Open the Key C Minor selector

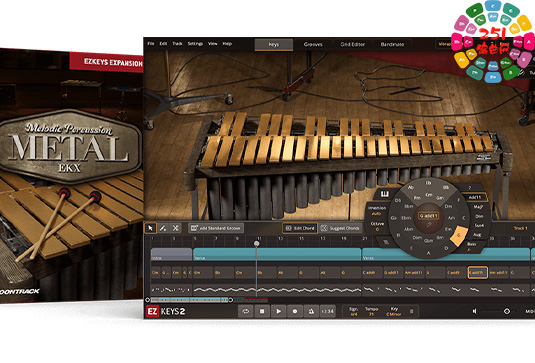[393, 314]
